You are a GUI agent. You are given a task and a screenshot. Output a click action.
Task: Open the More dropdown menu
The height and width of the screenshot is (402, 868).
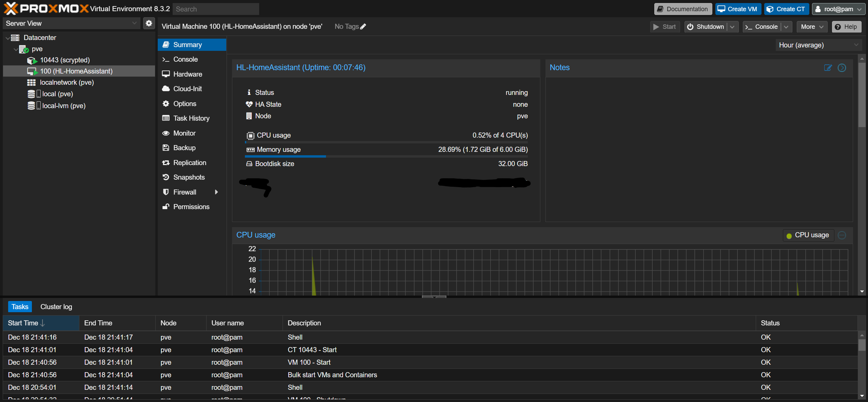[812, 27]
